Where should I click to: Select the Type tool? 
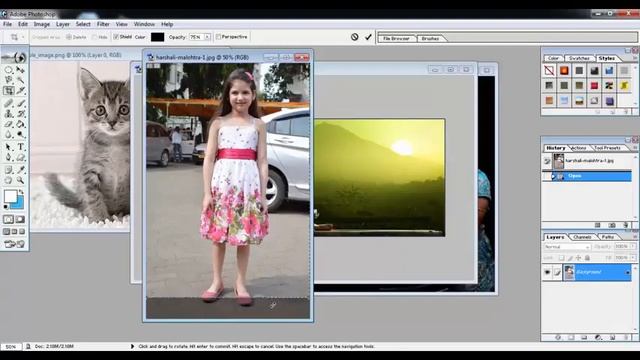20,147
